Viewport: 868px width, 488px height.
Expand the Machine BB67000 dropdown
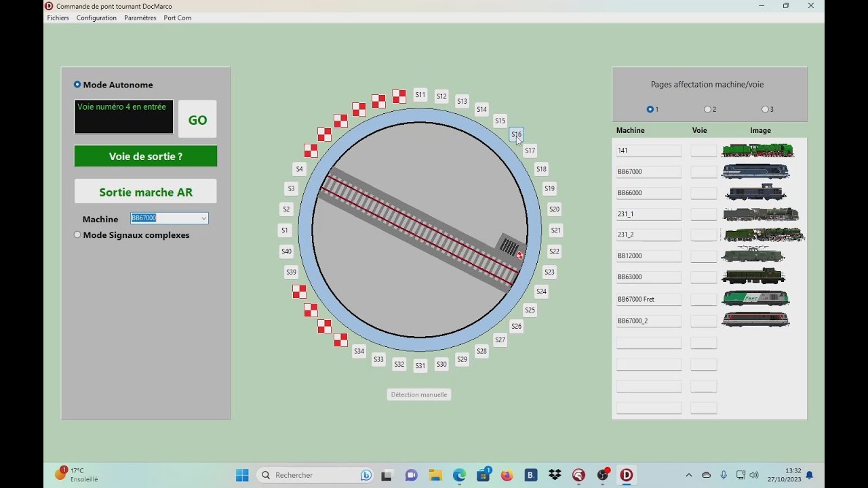(x=203, y=218)
